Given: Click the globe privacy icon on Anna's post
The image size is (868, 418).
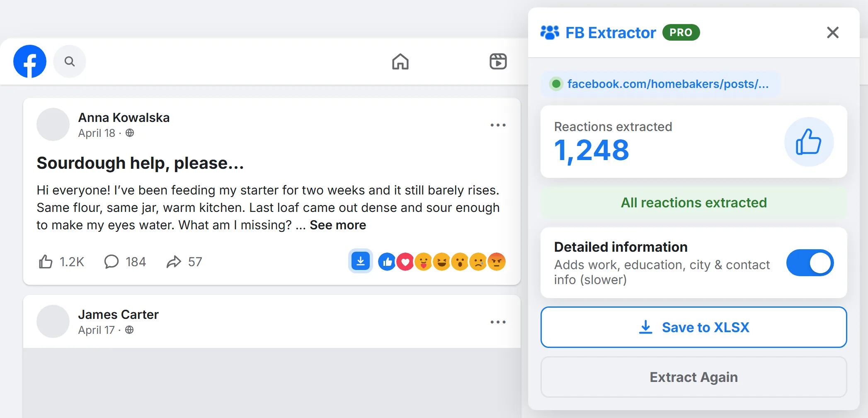Looking at the screenshot, I should [x=130, y=133].
